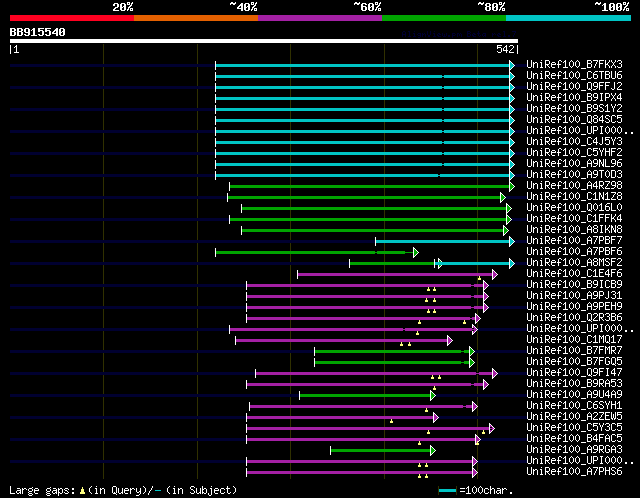Click the green alignment bar for UniRef100_A4RZ98
Image resolution: width=640 pixels, height=498 pixels.
coord(371,187)
